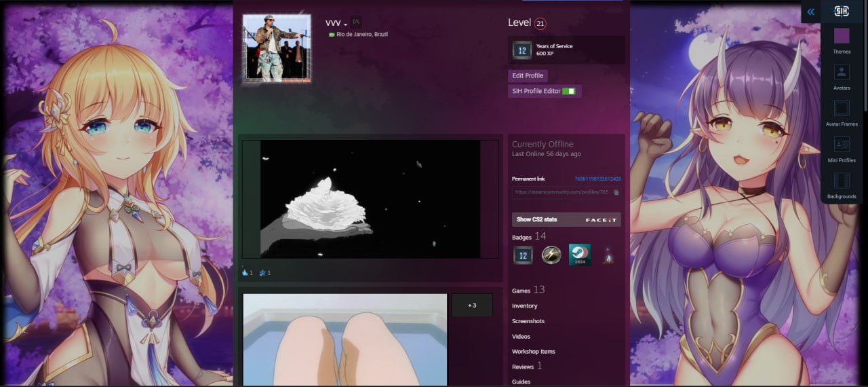Screen dimensions: 868x387
Task: Open the pool screenshot showcase image
Action: click(x=345, y=339)
